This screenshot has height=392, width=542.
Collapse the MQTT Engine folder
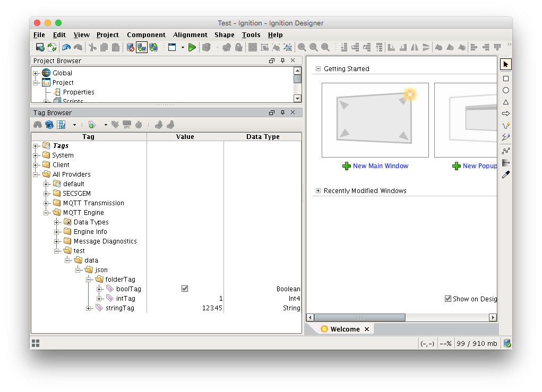coord(46,213)
